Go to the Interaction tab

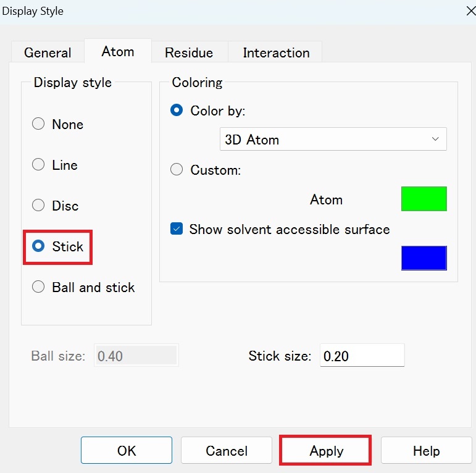click(x=276, y=52)
